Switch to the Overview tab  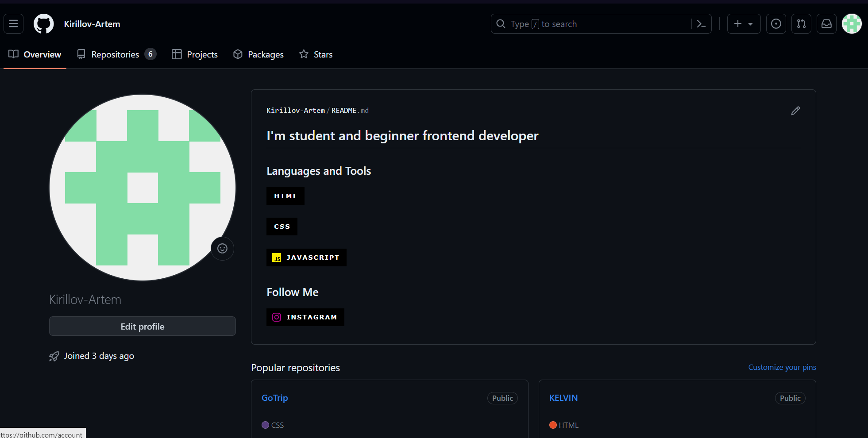[35, 54]
